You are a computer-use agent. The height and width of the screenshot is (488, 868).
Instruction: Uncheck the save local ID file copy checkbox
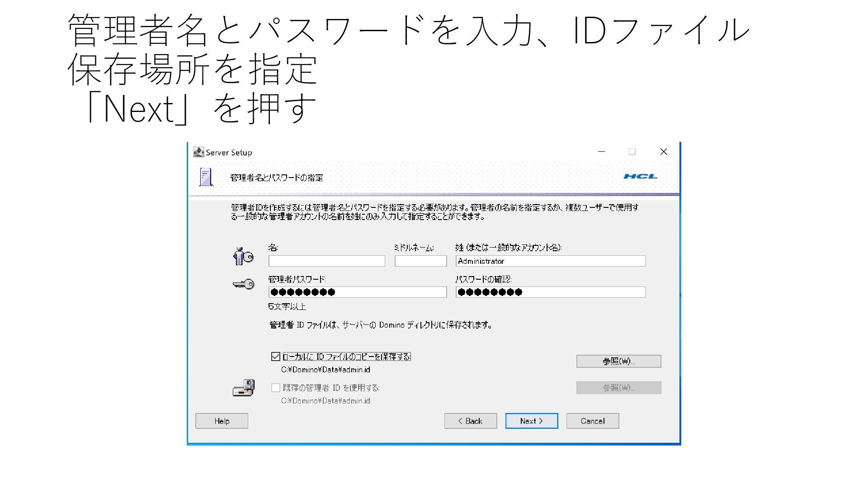[x=275, y=357]
